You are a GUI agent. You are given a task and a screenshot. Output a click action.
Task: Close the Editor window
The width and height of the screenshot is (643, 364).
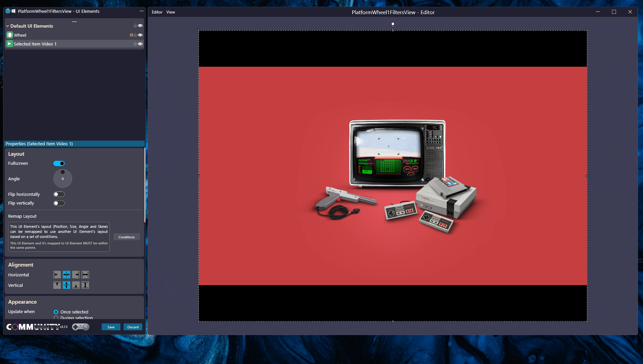[630, 12]
